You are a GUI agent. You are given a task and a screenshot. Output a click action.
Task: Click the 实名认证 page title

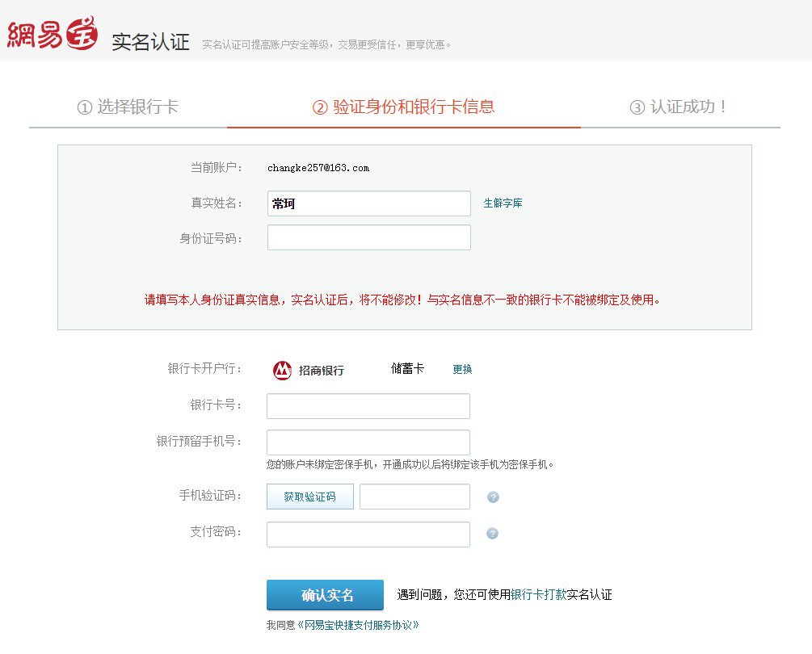click(x=150, y=42)
